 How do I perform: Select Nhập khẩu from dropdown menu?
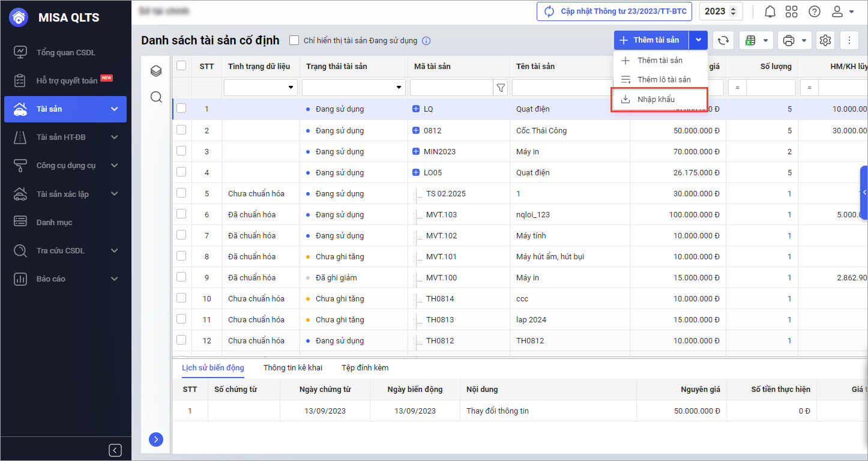656,99
